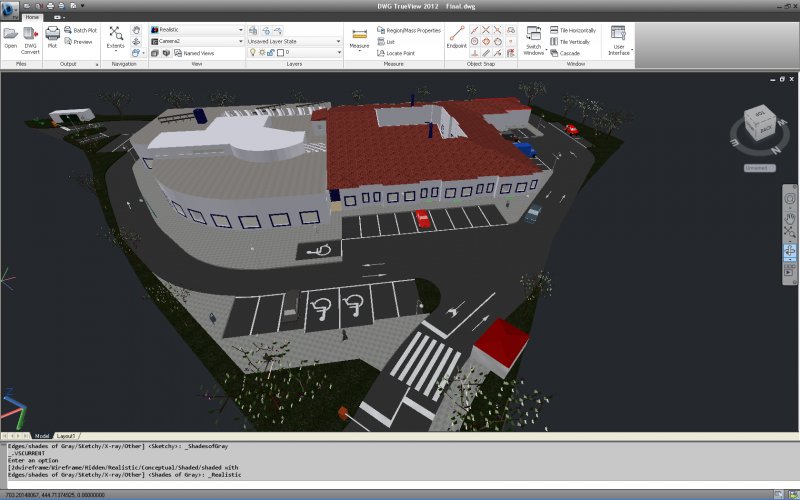Click the ViewCube BACK face

(766, 130)
